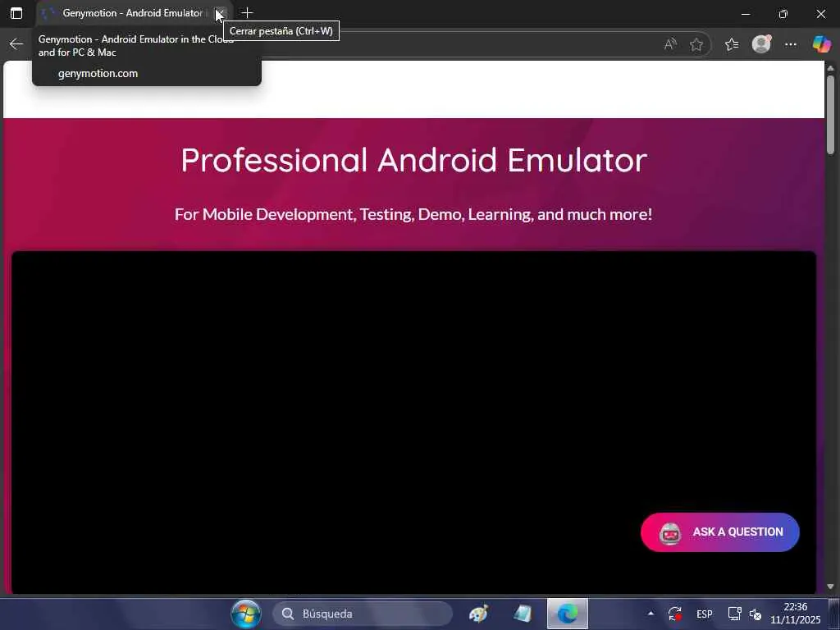Click the Búsqueda taskbar search box
This screenshot has width=840, height=630.
tap(363, 614)
